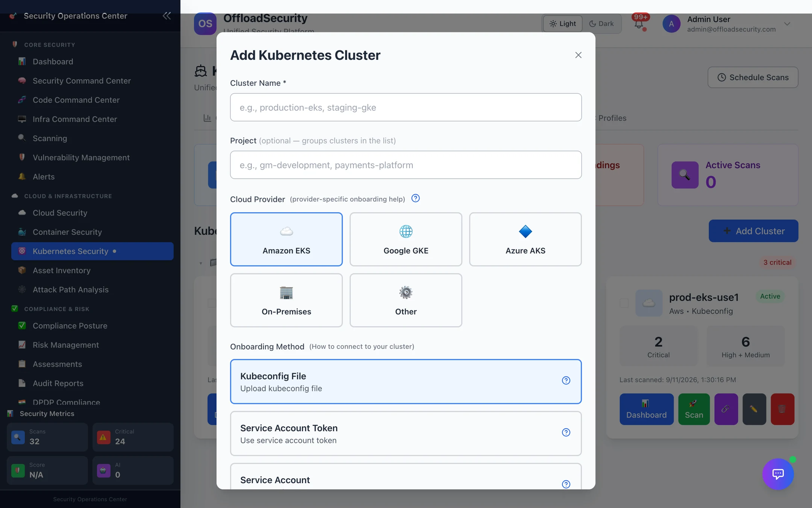Screen dimensions: 812x508
Task: Start Scan on prod-eks-use1
Action: pyautogui.click(x=694, y=409)
